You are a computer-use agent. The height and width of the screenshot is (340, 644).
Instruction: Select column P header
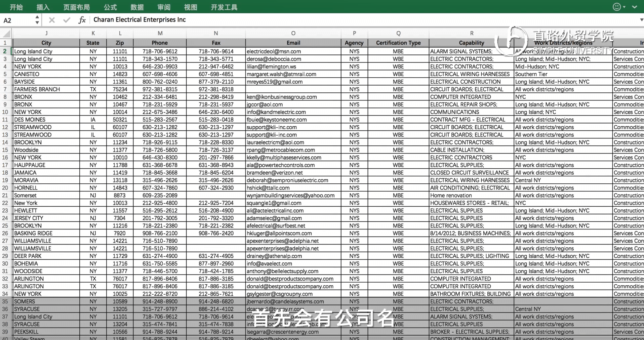pos(354,33)
